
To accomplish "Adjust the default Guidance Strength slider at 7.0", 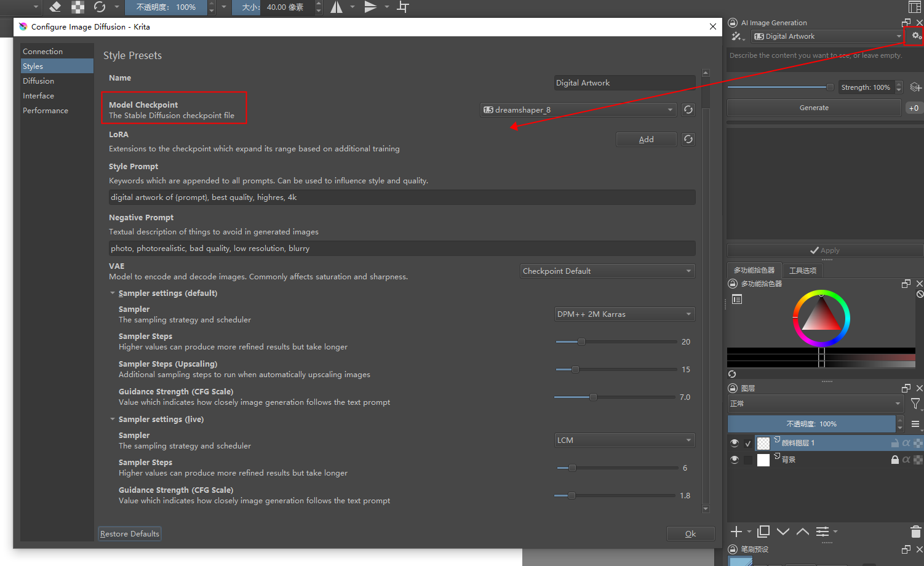I will [615, 397].
